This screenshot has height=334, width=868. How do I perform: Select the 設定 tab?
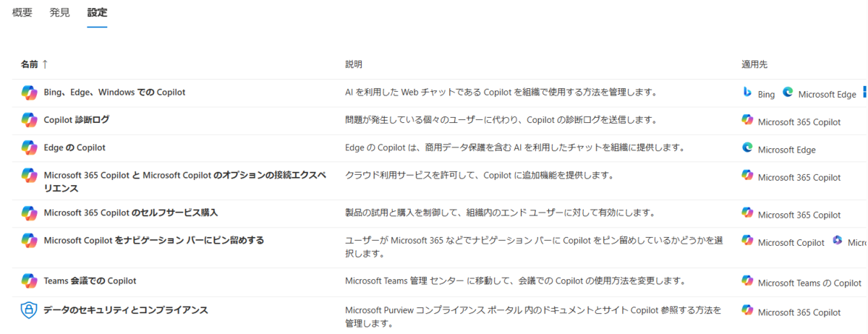97,13
